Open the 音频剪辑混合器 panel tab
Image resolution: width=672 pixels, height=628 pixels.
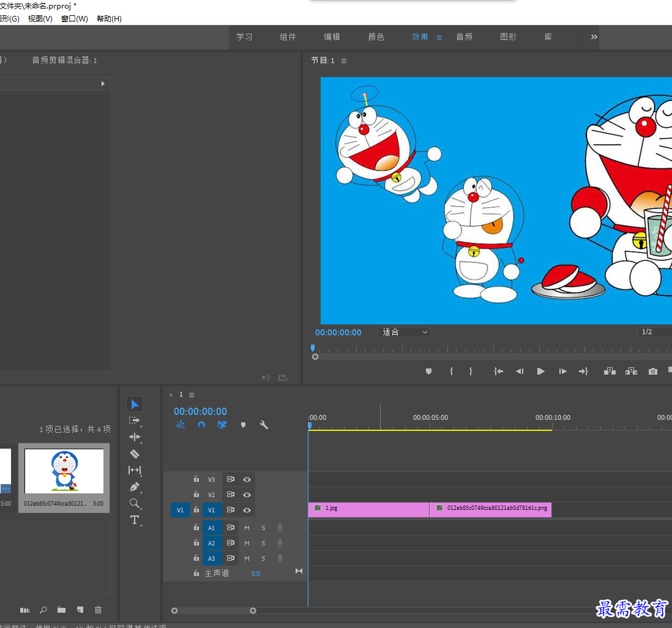64,61
